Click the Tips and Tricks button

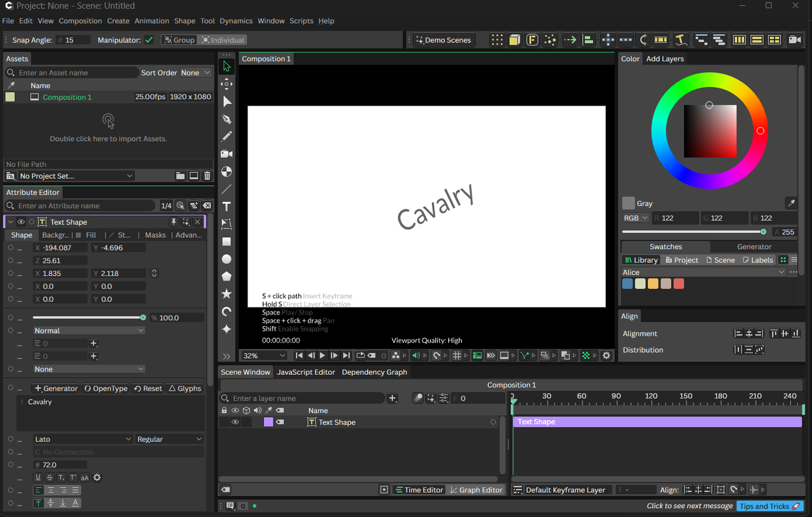pyautogui.click(x=770, y=506)
